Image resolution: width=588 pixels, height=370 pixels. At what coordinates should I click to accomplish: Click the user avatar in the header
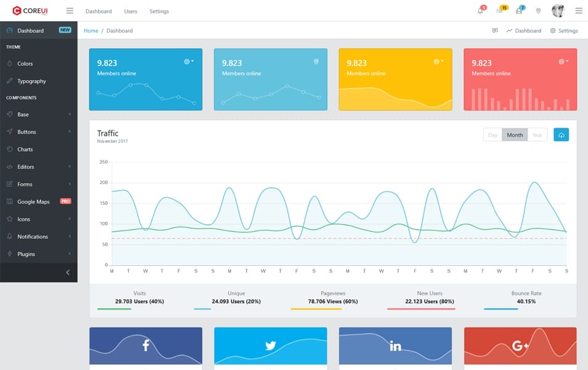coord(558,10)
